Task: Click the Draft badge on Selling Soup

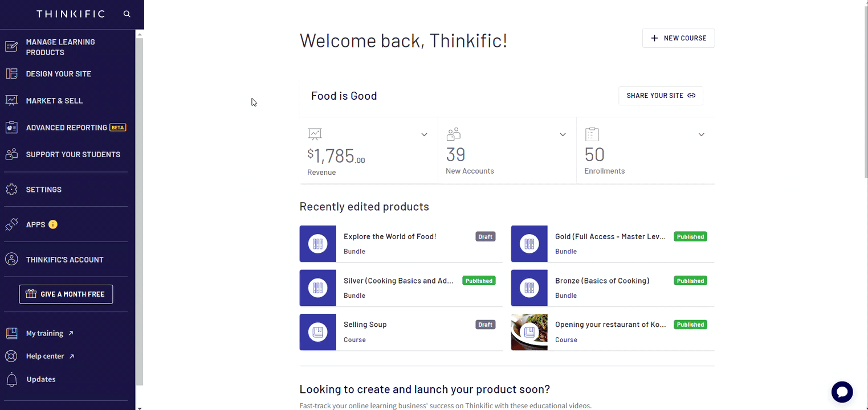Action: point(486,325)
